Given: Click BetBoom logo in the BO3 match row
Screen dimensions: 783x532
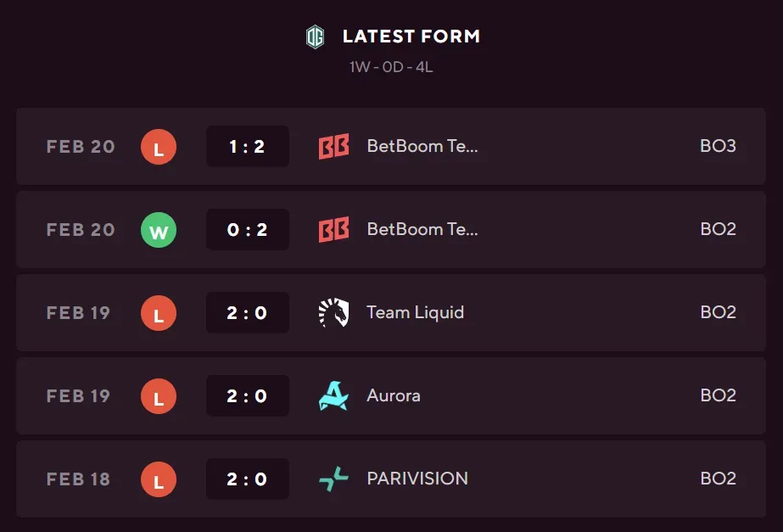Looking at the screenshot, I should pos(333,147).
